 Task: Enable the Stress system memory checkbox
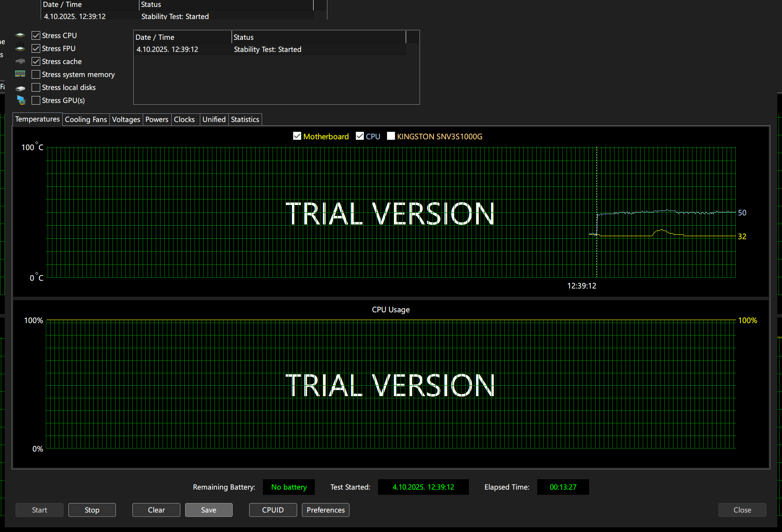[x=36, y=74]
